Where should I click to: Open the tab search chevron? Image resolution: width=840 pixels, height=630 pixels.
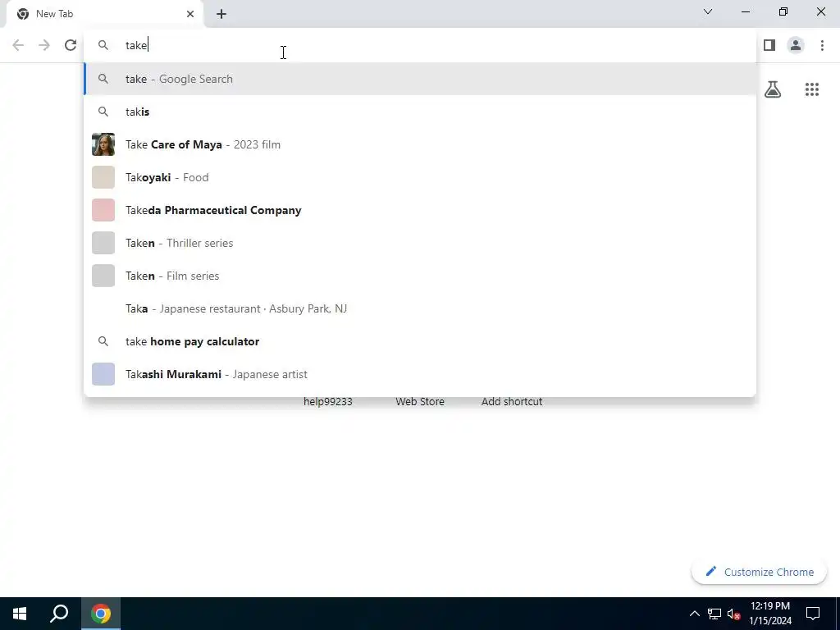click(x=708, y=11)
